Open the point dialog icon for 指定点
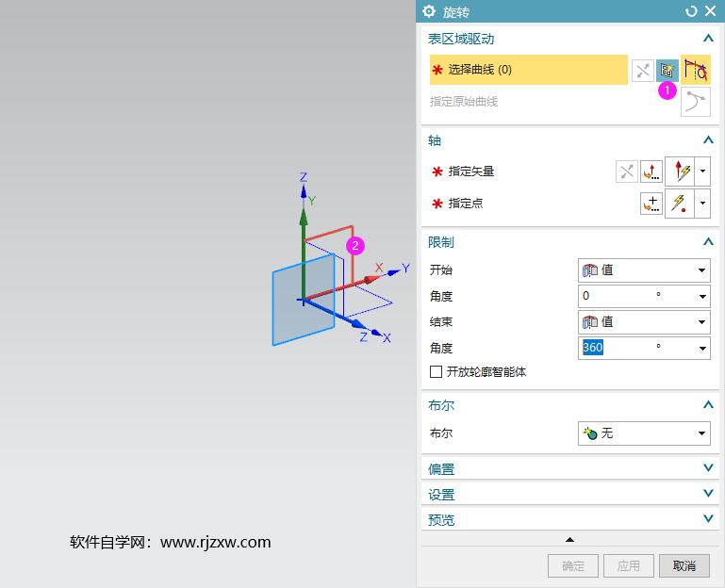 click(x=651, y=204)
